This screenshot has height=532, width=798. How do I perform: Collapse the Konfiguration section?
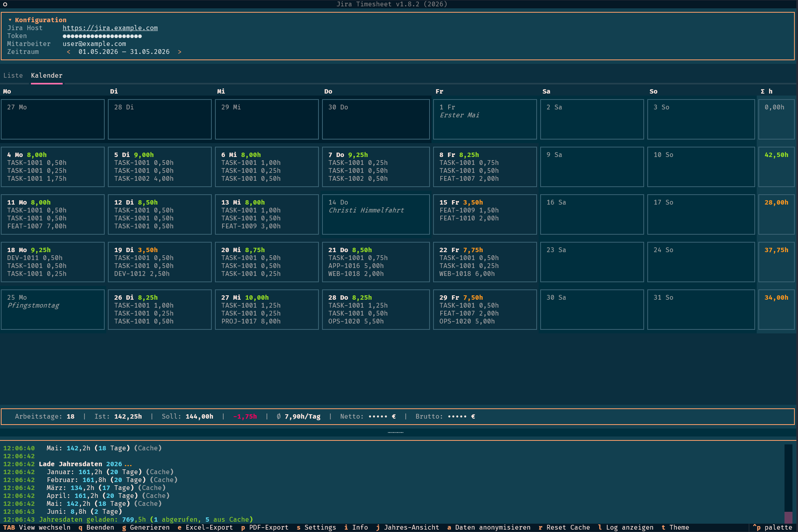(37, 20)
